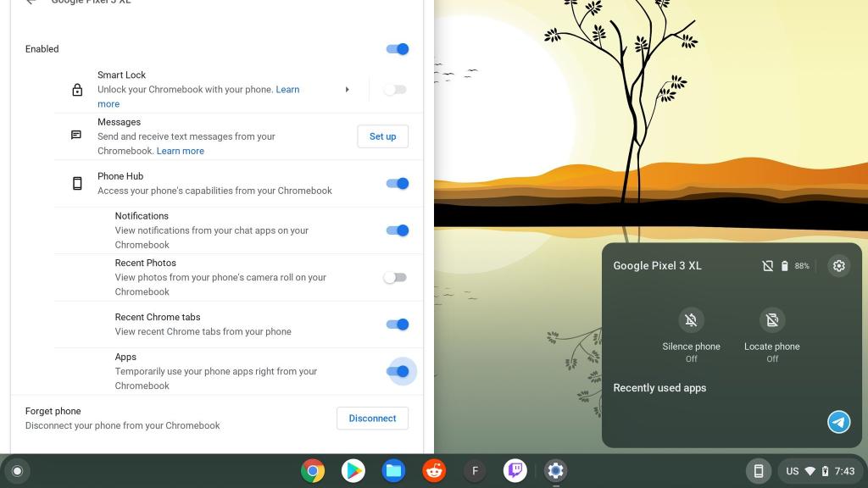868x488 pixels.
Task: Click the phone icon near the system tray
Action: click(758, 470)
